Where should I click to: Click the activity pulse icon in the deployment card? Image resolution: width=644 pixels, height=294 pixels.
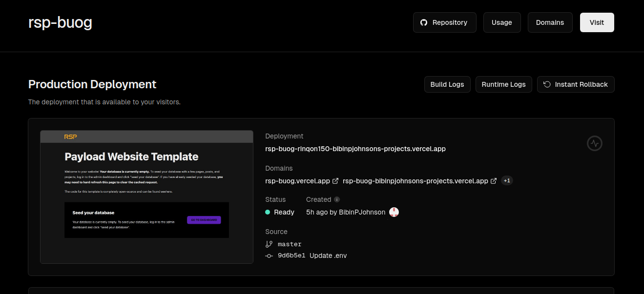(594, 143)
